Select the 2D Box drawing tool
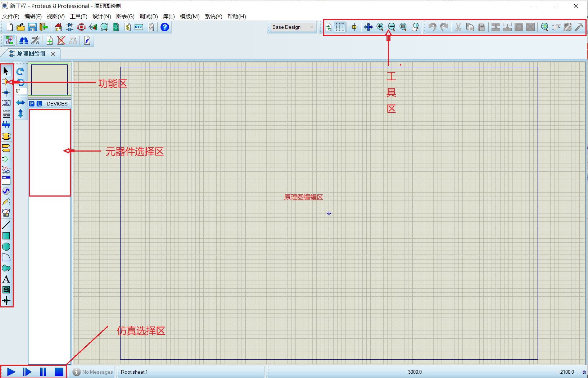The width and height of the screenshot is (588, 378). coord(6,236)
